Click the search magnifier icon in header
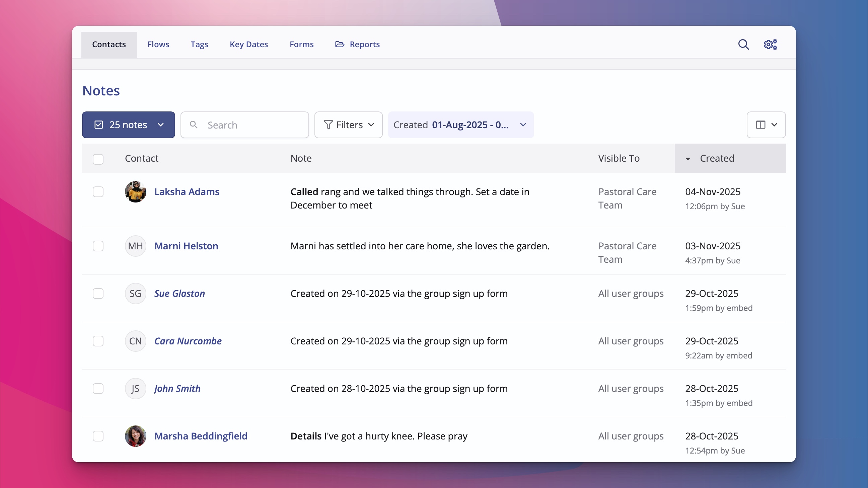The width and height of the screenshot is (868, 488). [x=743, y=45]
